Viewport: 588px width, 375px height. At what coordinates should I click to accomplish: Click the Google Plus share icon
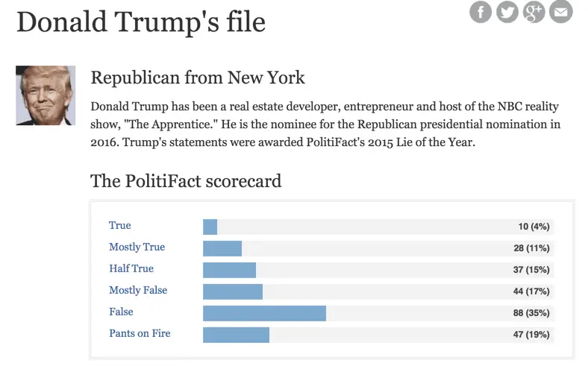pos(534,11)
